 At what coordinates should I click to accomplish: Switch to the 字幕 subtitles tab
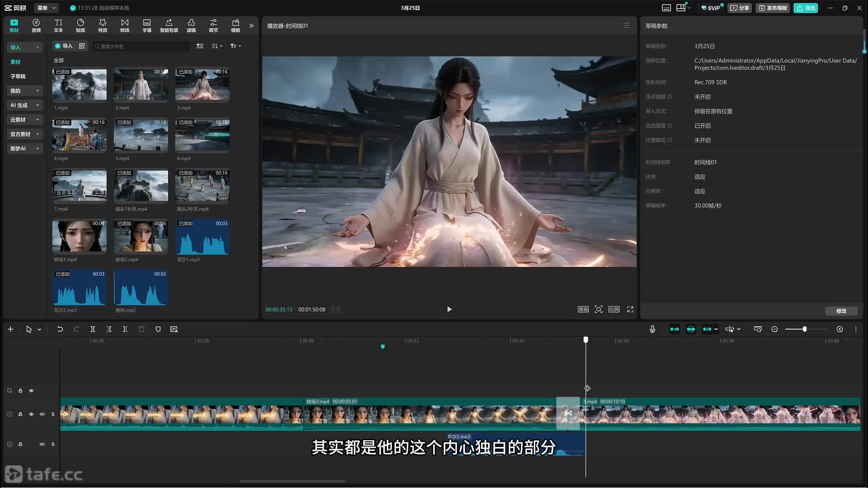147,25
